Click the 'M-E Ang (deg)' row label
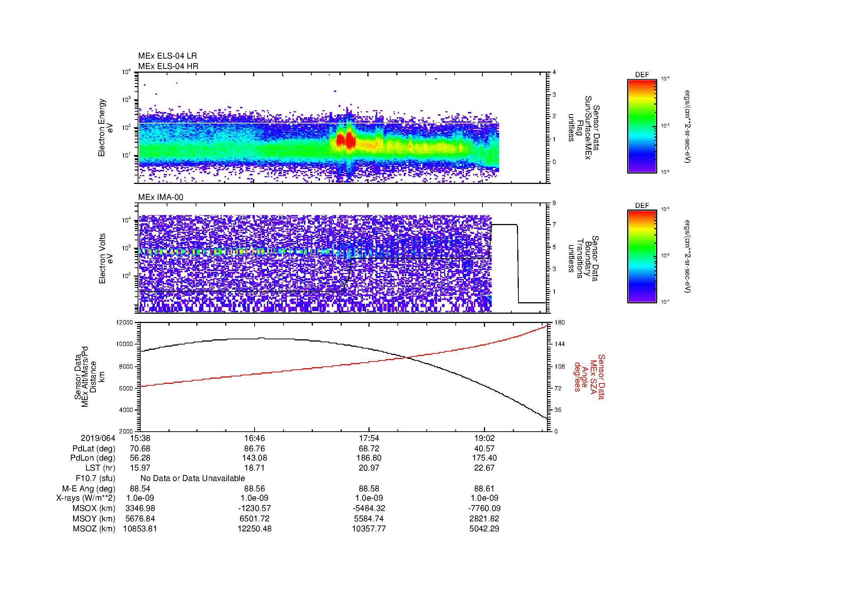868x613 pixels. 89,489
